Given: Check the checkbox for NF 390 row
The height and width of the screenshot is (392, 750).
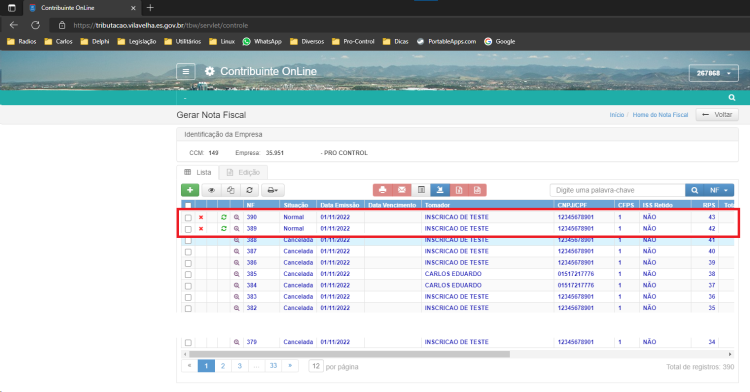Looking at the screenshot, I should click(x=188, y=218).
